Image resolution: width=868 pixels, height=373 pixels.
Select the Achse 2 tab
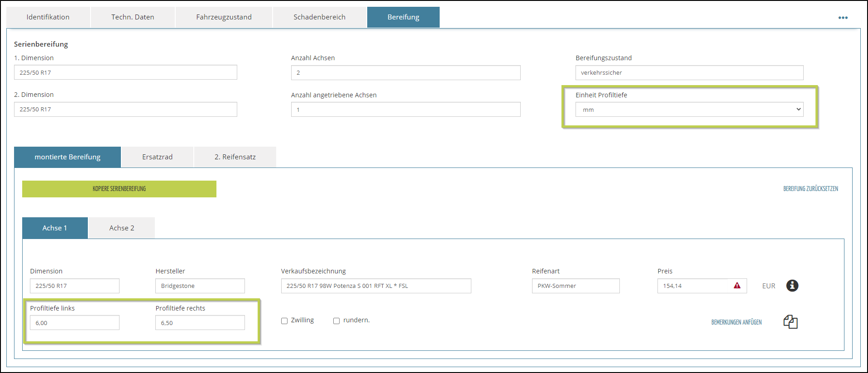[121, 228]
